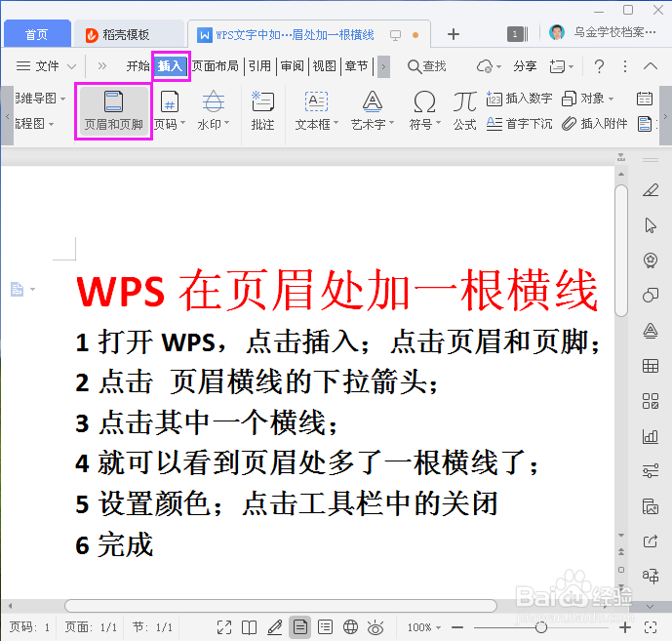The width and height of the screenshot is (672, 641).
Task: Open the 查找 search tool
Action: point(427,66)
